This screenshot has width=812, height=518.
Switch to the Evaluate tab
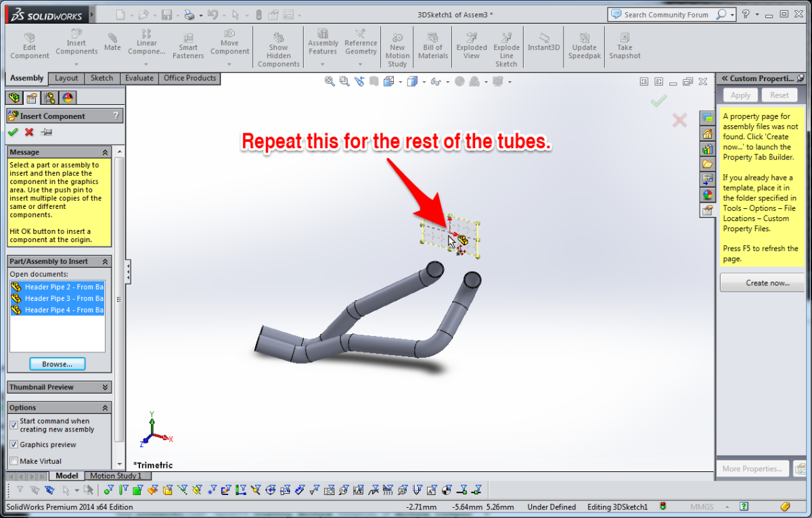pos(139,78)
